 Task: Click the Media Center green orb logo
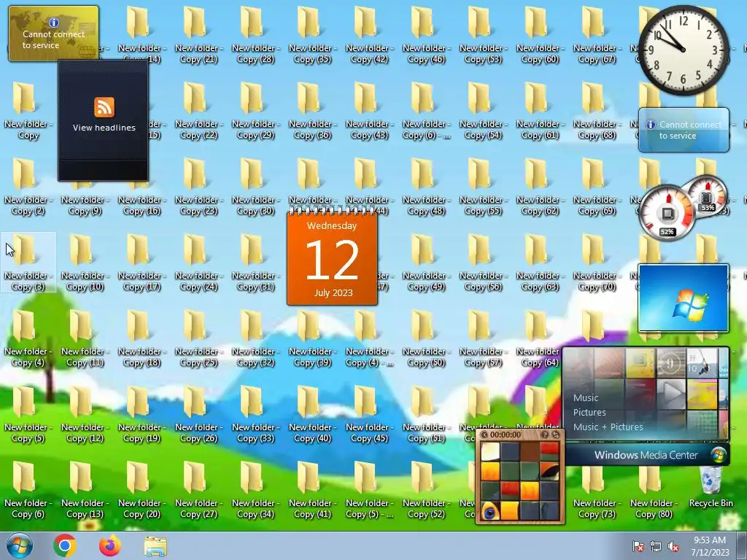pos(718,455)
